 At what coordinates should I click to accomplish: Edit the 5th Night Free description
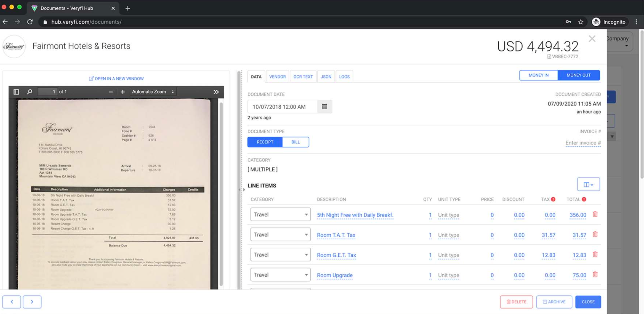pyautogui.click(x=355, y=215)
